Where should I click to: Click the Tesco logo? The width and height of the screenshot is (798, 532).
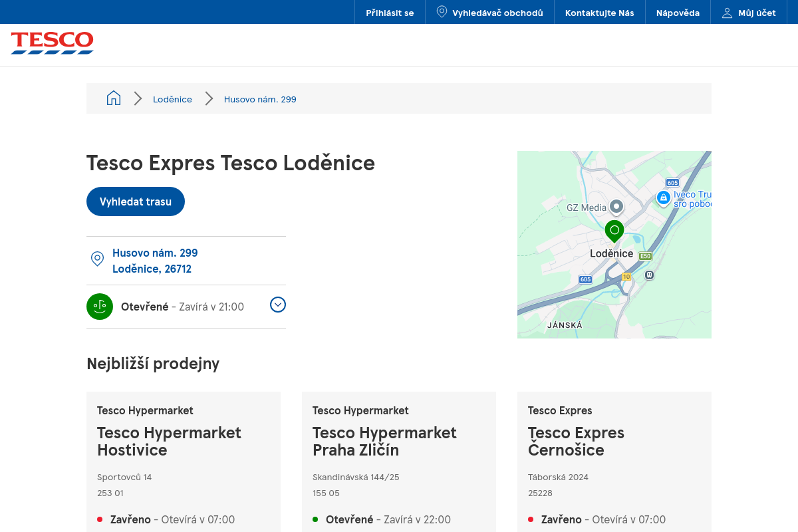pos(52,43)
